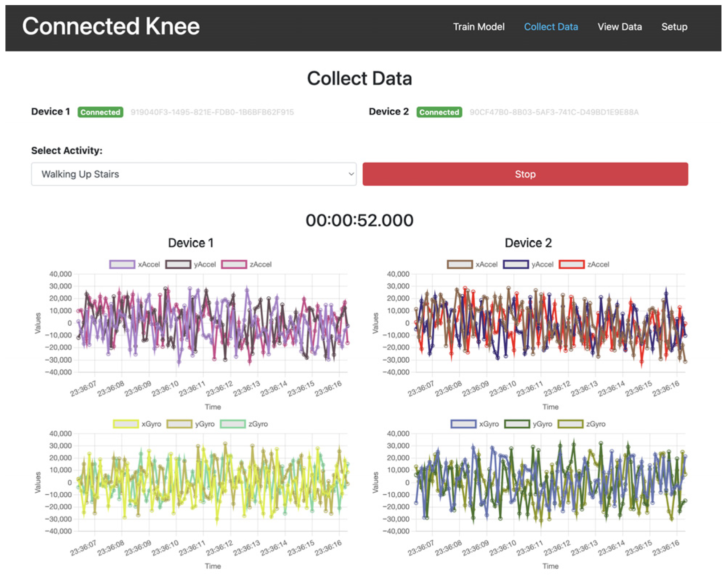Open the Select Activity dropdown
The image size is (728, 578).
(x=194, y=174)
